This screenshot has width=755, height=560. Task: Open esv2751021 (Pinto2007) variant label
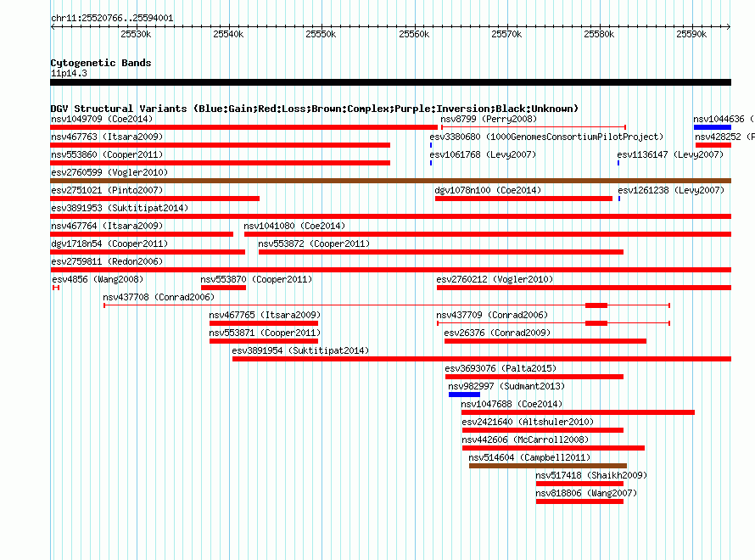[x=107, y=190]
